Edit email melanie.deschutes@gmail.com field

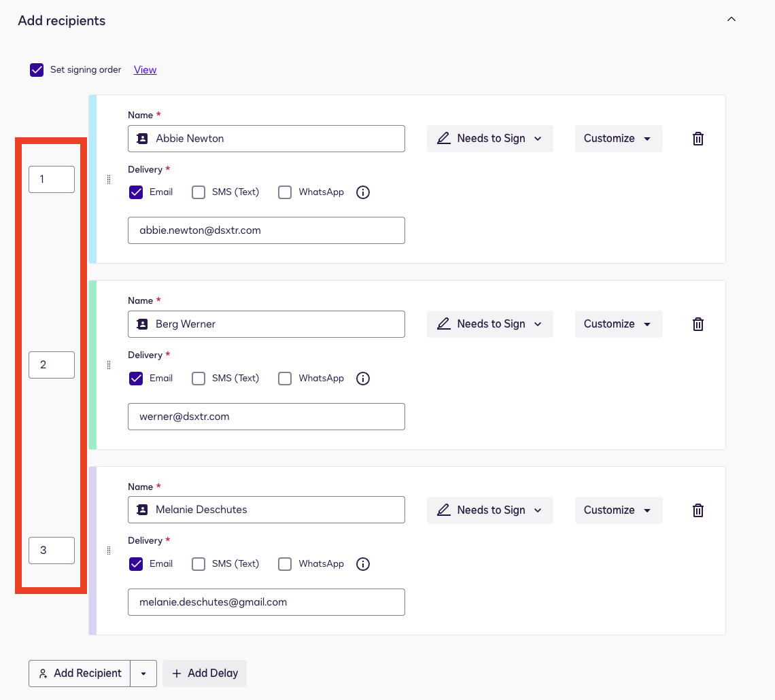[x=266, y=602]
